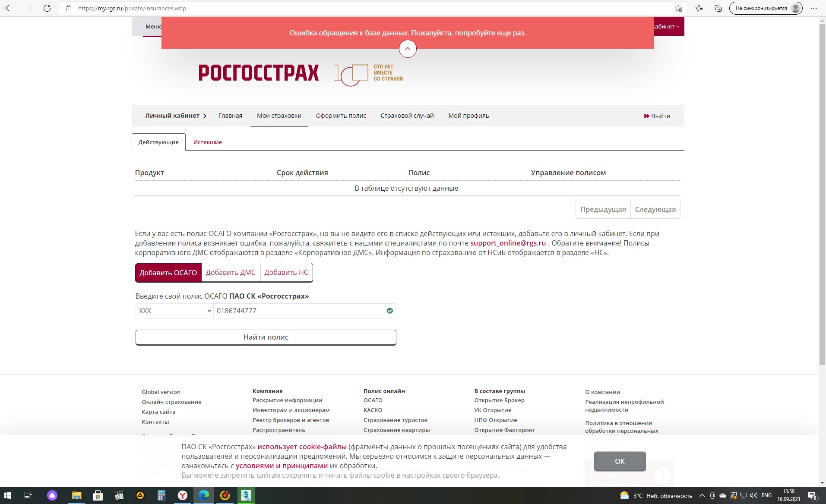Viewport: 826px width, 504px height.
Task: Open the Calculator taskbar icon
Action: click(161, 495)
